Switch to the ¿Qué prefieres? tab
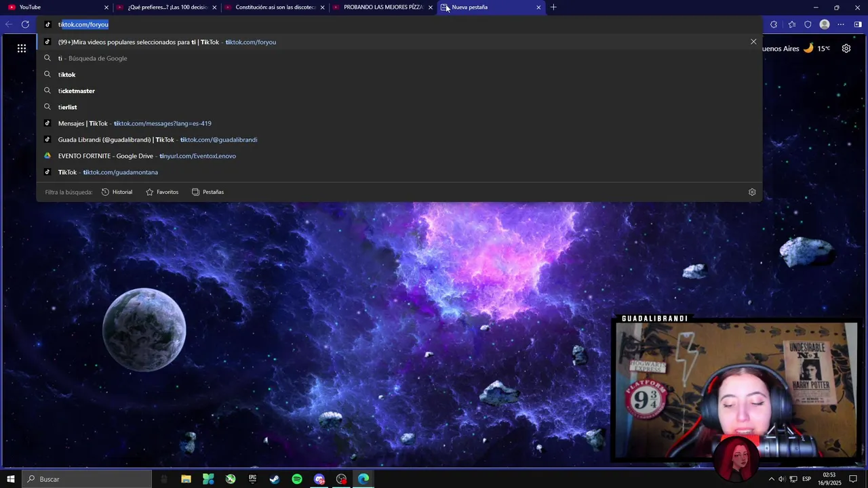The width and height of the screenshot is (868, 488). 166,7
